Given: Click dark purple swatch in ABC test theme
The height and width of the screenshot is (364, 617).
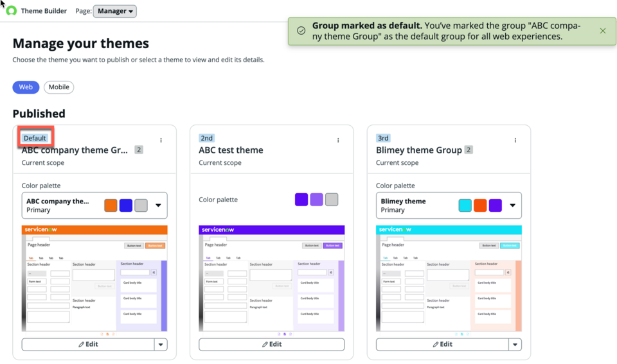Looking at the screenshot, I should coord(301,199).
